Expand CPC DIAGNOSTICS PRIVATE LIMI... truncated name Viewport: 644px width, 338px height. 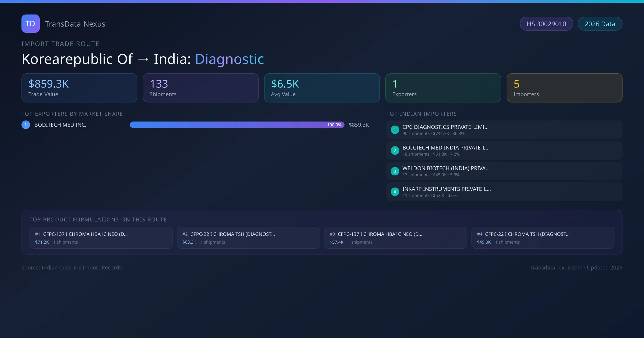446,127
